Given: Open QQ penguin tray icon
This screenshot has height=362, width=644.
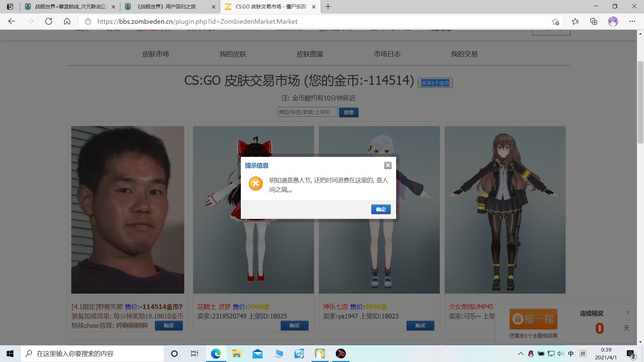Looking at the screenshot, I should tap(531, 354).
